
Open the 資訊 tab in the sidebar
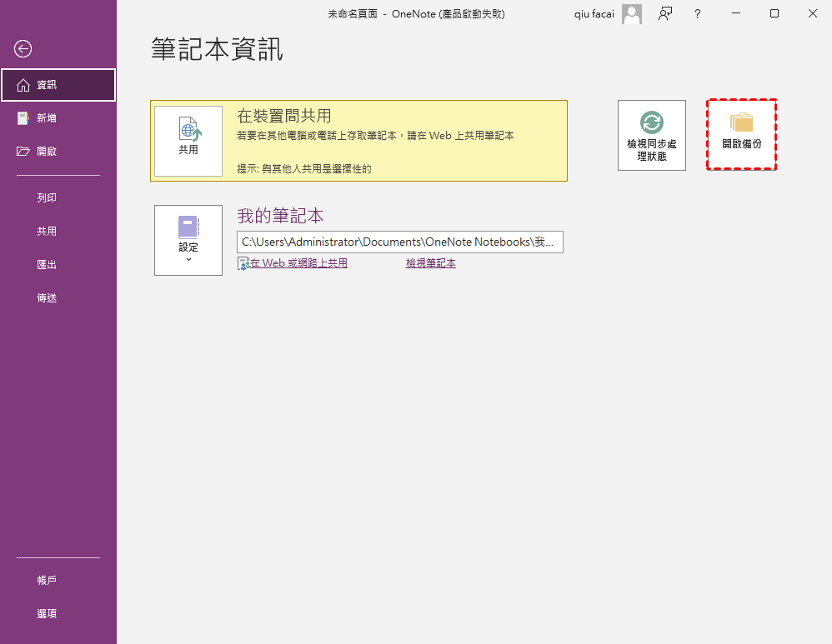point(58,85)
